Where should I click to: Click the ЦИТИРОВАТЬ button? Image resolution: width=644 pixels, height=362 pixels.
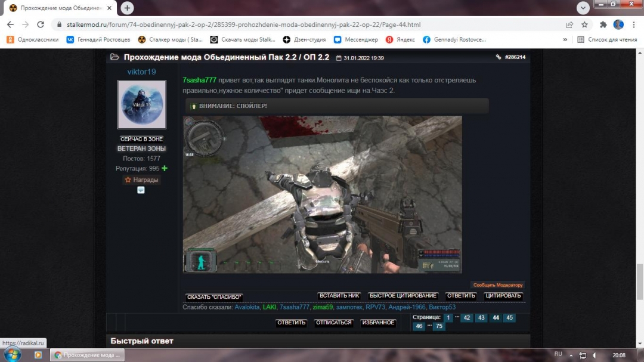point(503,295)
